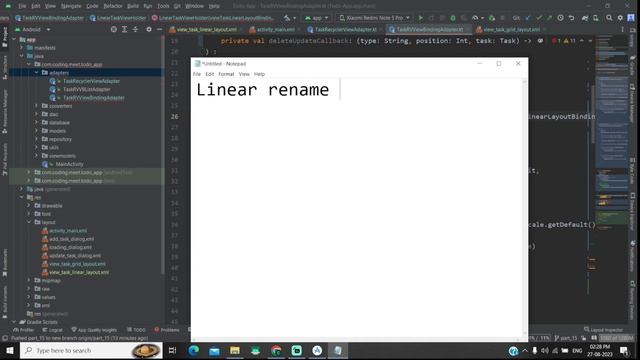Viewport: 640px width, 360px height.
Task: Expand the drawable folder
Action: (29, 206)
